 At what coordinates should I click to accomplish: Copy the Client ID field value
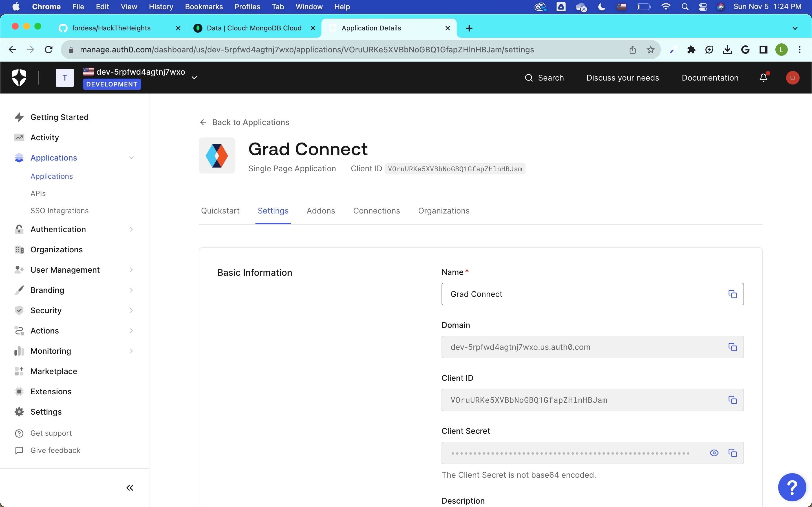[x=733, y=400]
